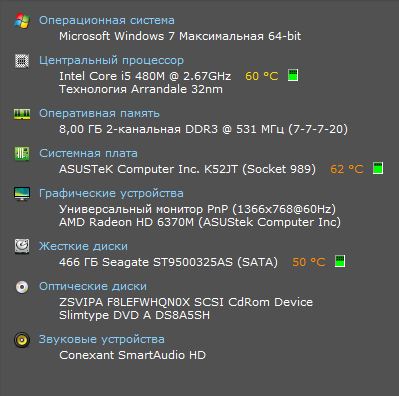Open the Центральный процессор section link

pyautogui.click(x=111, y=60)
